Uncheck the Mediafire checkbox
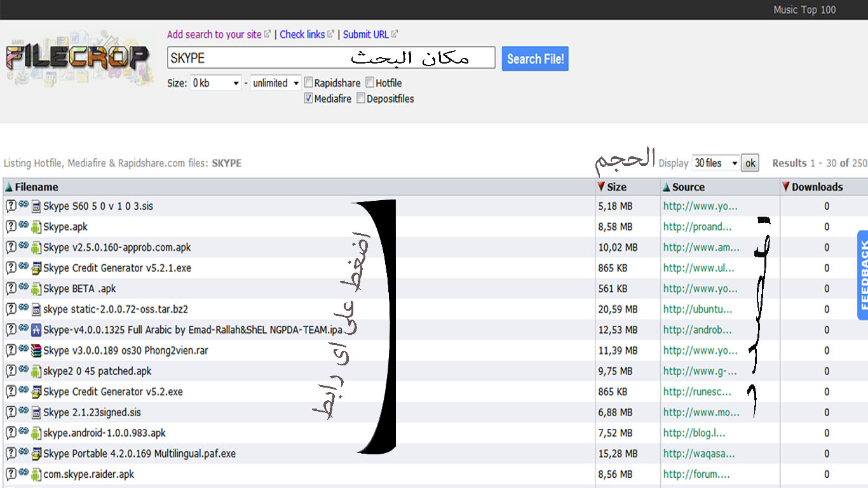 (309, 98)
